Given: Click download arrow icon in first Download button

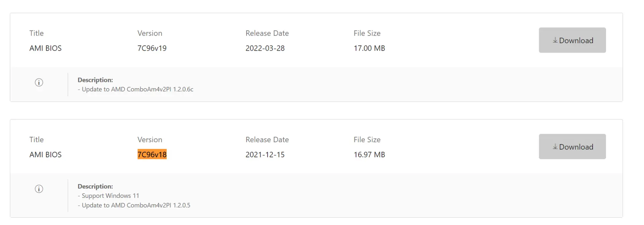Looking at the screenshot, I should click(555, 40).
